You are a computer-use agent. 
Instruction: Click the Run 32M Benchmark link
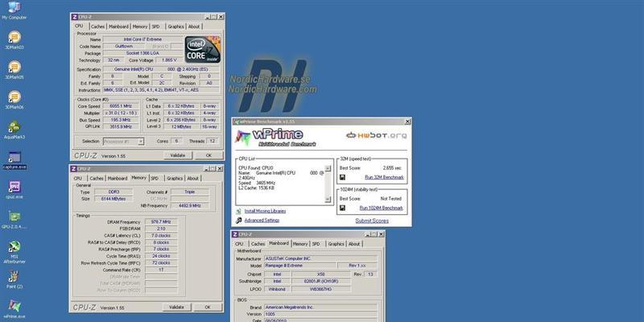(x=385, y=177)
